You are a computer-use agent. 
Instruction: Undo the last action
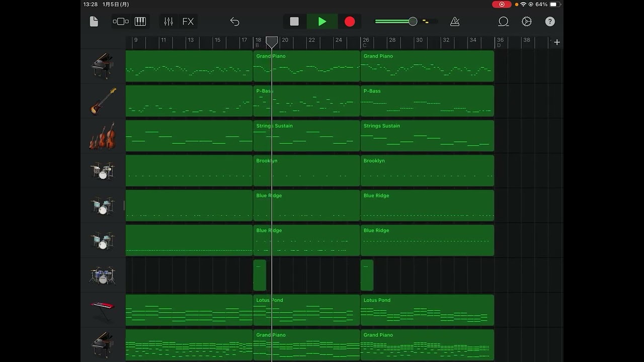click(x=234, y=22)
